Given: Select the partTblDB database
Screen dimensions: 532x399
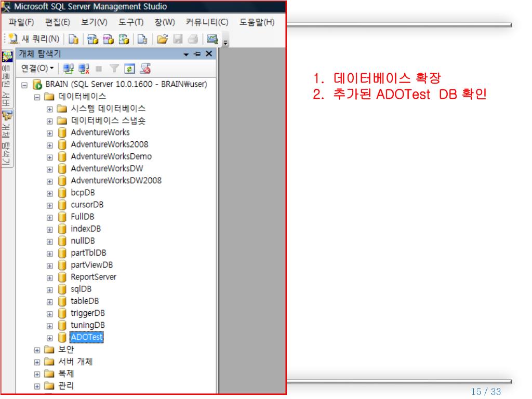Looking at the screenshot, I should 88,253.
